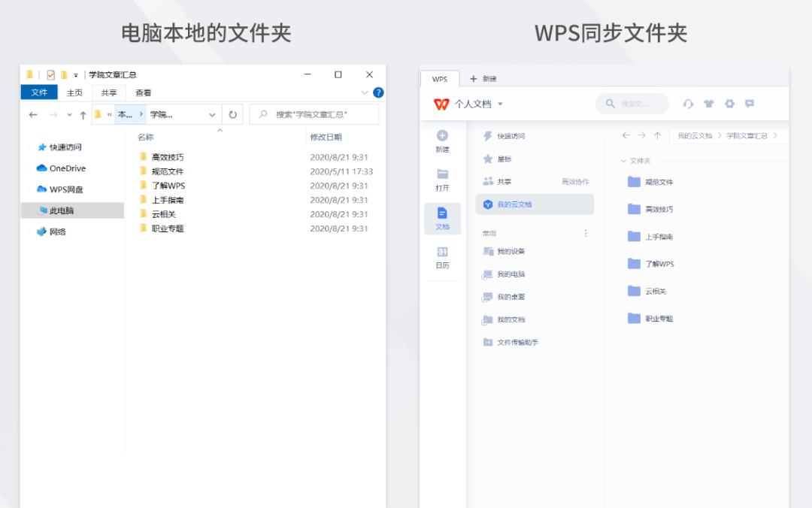Image resolution: width=812 pixels, height=508 pixels.
Task: Click the theme skin icon in WPS toolbar
Action: [x=708, y=104]
